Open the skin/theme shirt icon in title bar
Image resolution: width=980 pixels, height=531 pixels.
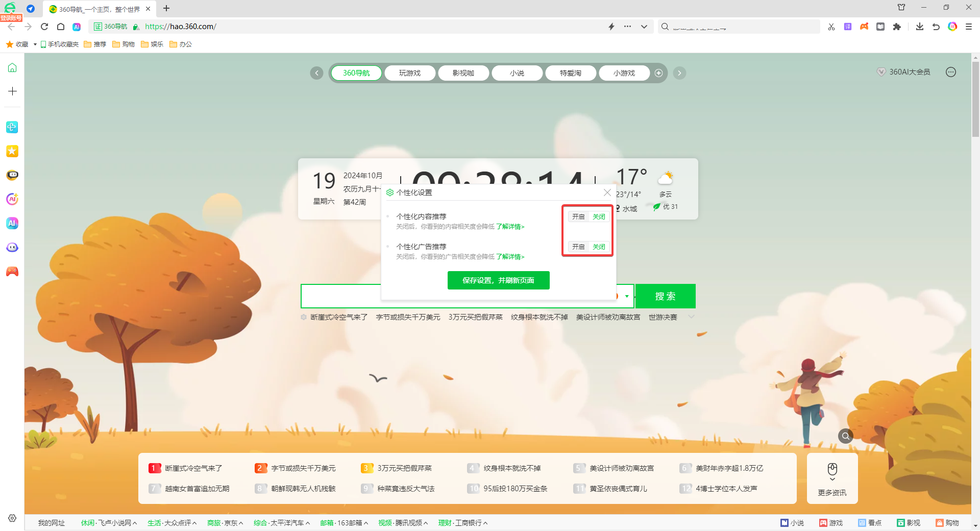[x=901, y=7]
